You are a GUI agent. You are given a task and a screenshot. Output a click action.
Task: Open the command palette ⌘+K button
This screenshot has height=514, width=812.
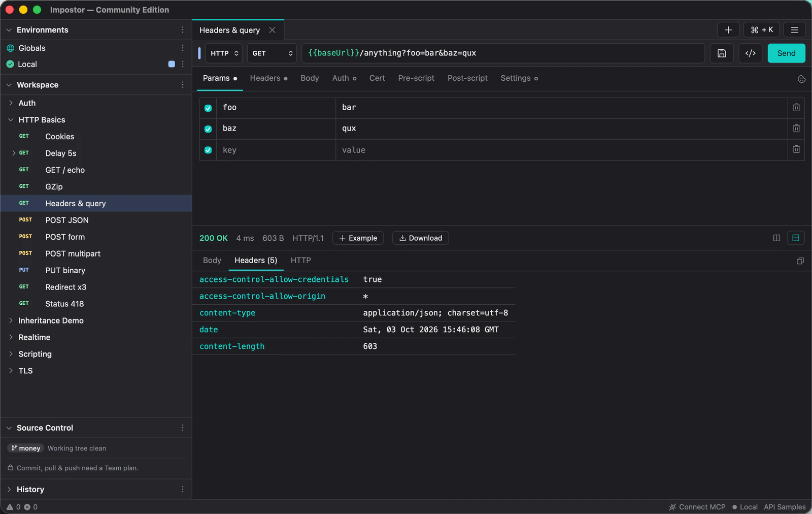[762, 30]
